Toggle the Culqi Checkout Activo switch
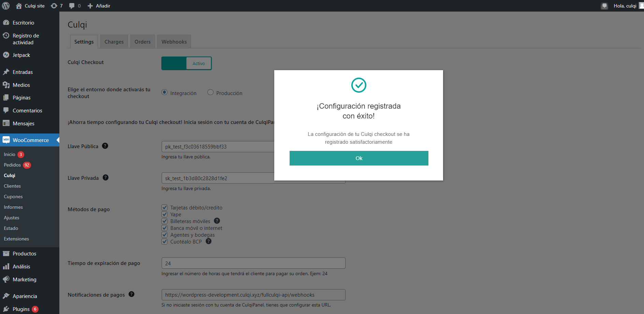644x314 pixels. coord(187,63)
